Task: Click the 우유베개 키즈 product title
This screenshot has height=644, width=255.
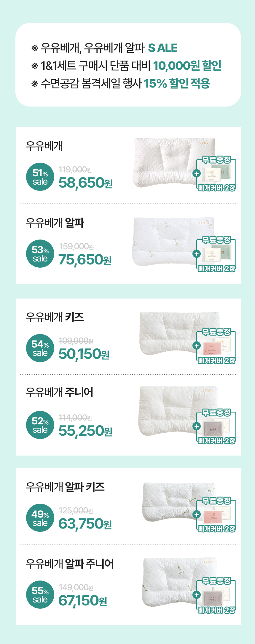Action: coord(55,317)
